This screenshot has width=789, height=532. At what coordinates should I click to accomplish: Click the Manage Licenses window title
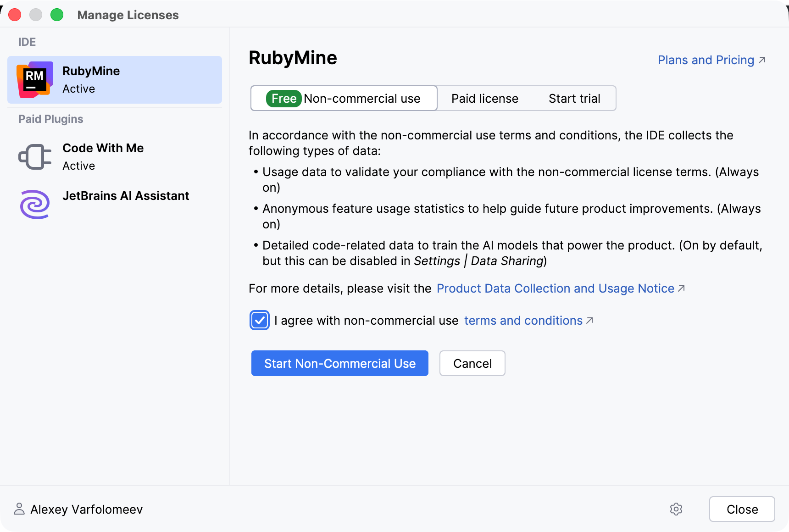[128, 15]
